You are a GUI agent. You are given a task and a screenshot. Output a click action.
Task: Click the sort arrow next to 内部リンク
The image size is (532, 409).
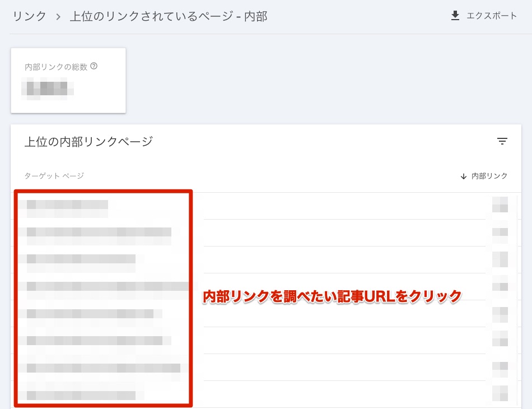coord(464,176)
